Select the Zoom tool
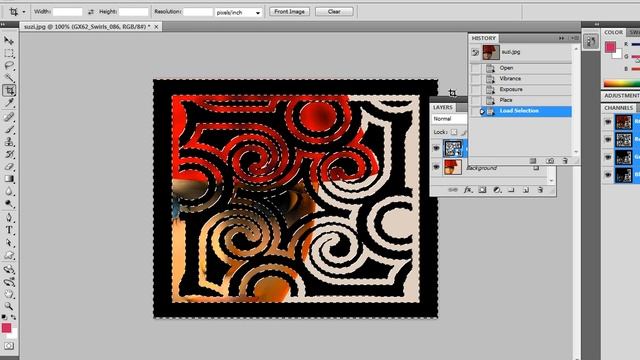640x360 pixels. 9,306
